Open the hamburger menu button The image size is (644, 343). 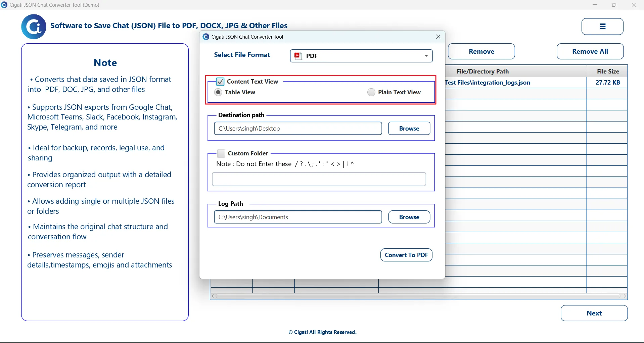click(x=602, y=27)
